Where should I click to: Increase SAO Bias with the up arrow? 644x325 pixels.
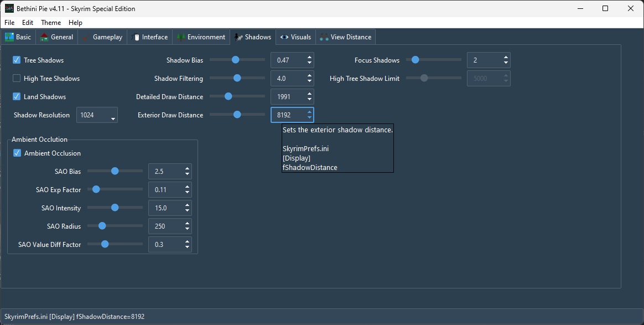coord(188,169)
